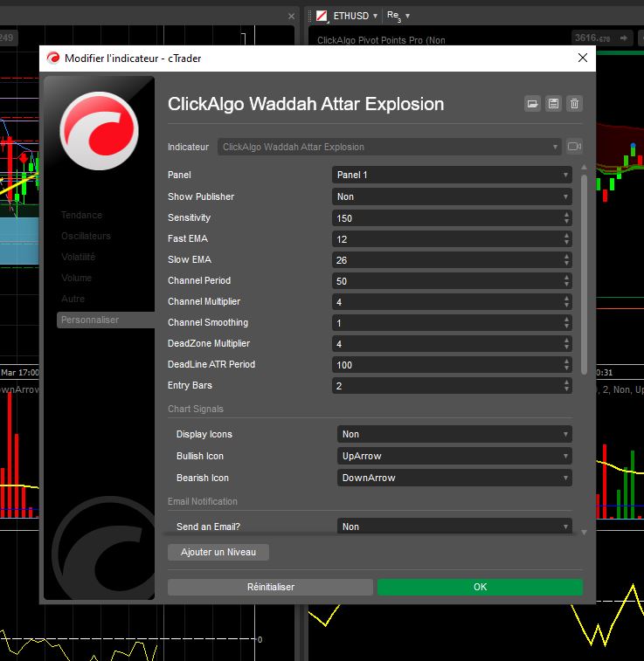
Task: Click the Chart Signals section header
Action: 196,409
